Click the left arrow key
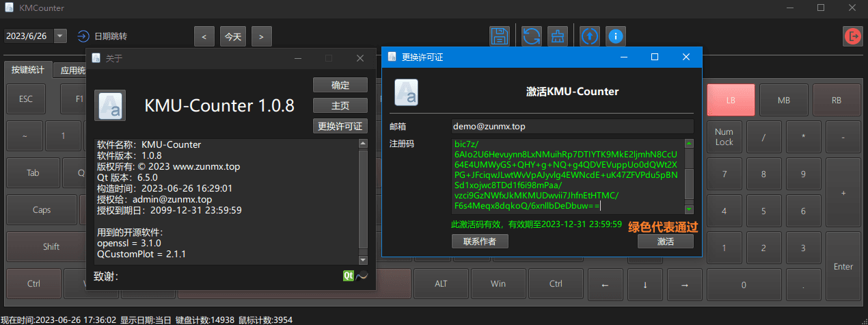 pos(605,284)
